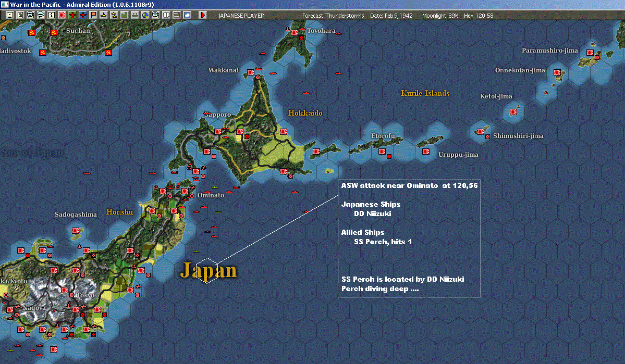Click the Ominato map label
Screen dimensions: 625x364
211,195
